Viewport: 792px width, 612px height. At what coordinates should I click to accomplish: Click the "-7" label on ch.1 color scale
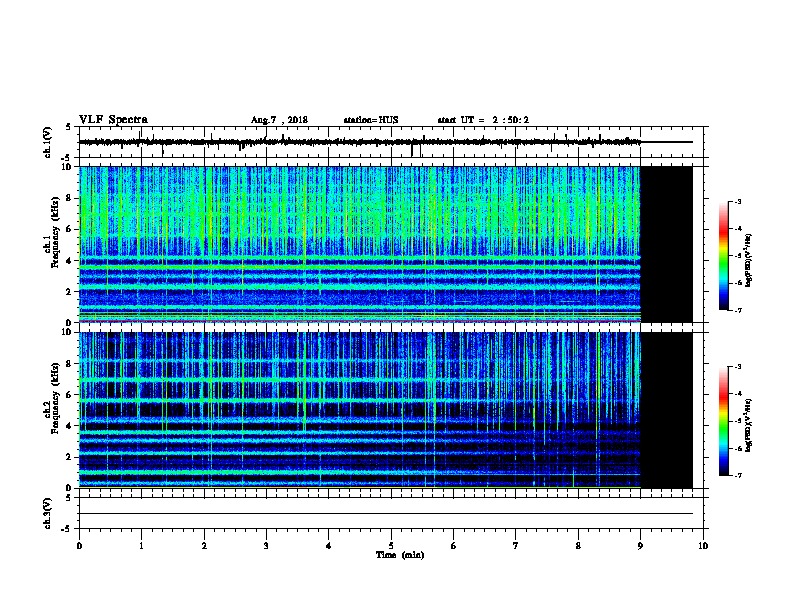click(737, 310)
